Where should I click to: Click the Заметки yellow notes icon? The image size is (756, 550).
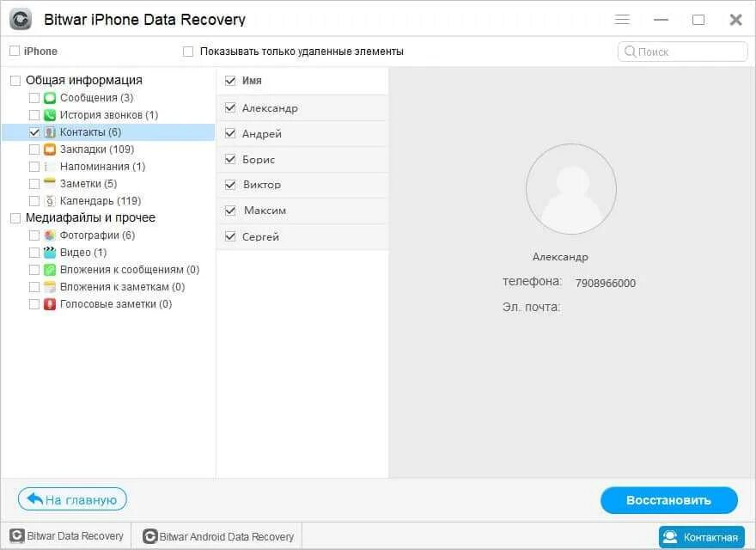50,182
